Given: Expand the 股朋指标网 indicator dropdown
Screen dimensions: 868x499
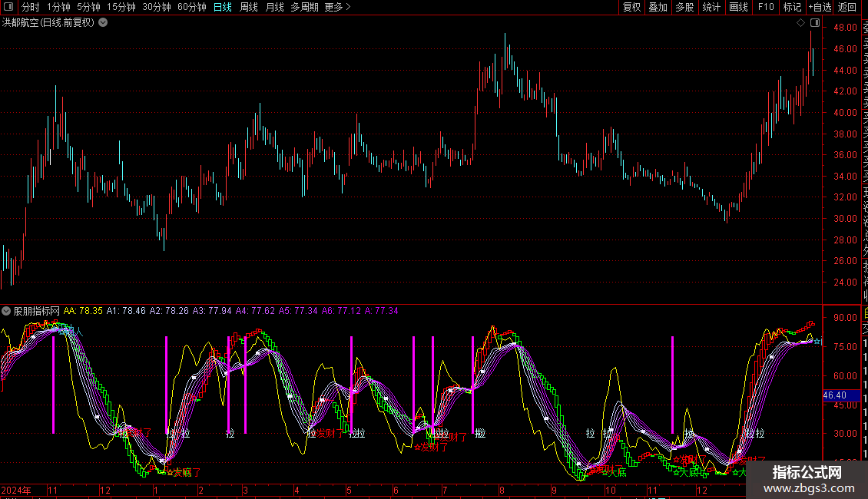Looking at the screenshot, I should pos(7,312).
